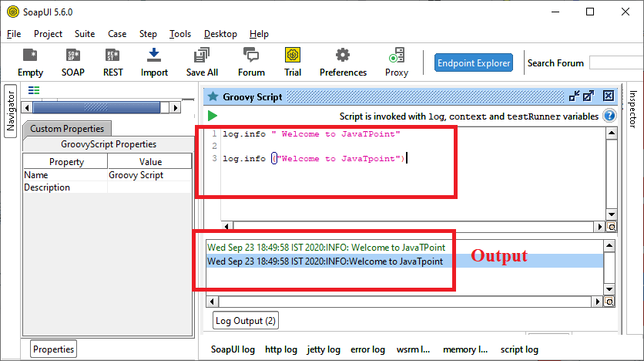Select first log line Welcome to JavaTPoint
Screen dimensions: 644x361
pos(326,248)
